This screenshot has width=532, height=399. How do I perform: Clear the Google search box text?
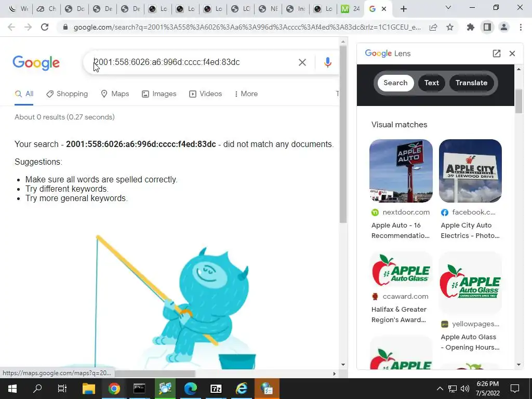point(302,62)
